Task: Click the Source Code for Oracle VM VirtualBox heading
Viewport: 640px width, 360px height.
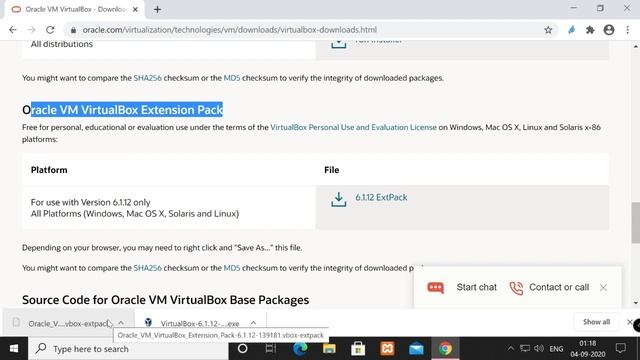Action: tap(165, 300)
